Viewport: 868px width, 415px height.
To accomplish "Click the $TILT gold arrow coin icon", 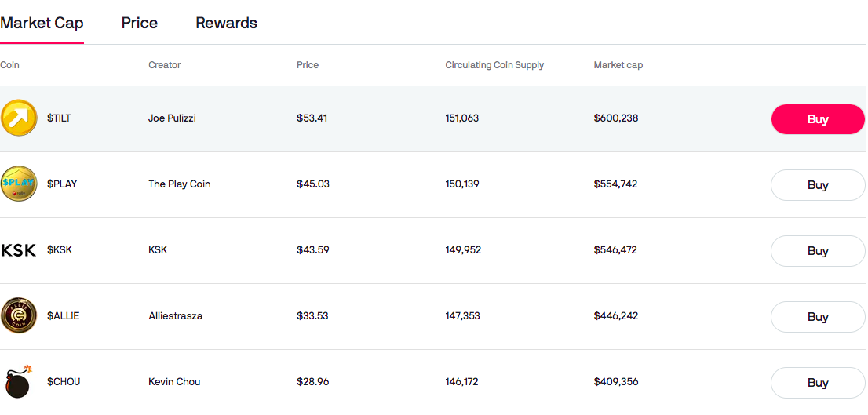I will 19,118.
